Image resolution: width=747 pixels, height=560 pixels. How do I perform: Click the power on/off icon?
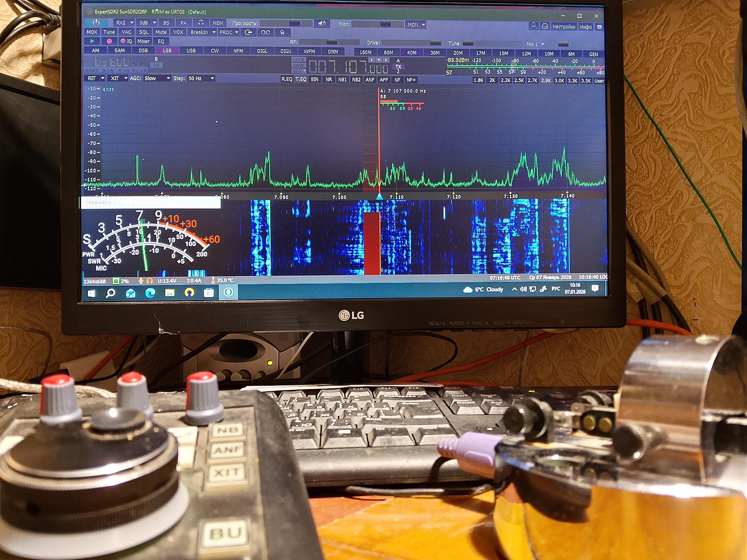point(96,23)
